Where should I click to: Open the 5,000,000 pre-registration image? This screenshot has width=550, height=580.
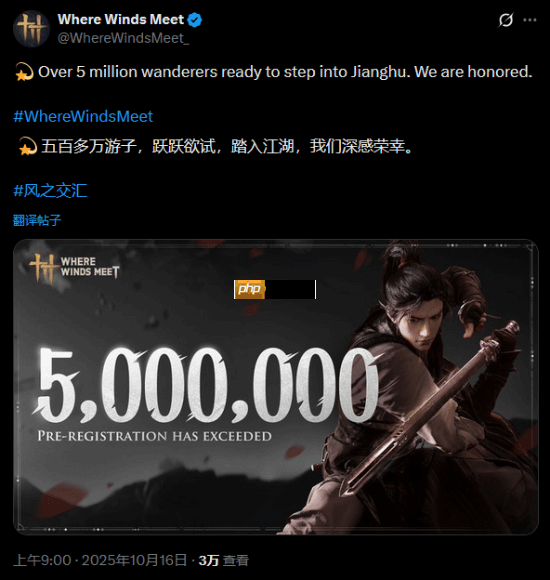pyautogui.click(x=276, y=387)
